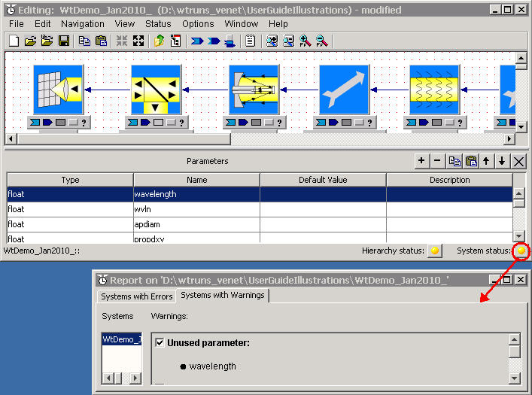Remove parameter with the minus button
The image size is (532, 395).
click(x=437, y=161)
